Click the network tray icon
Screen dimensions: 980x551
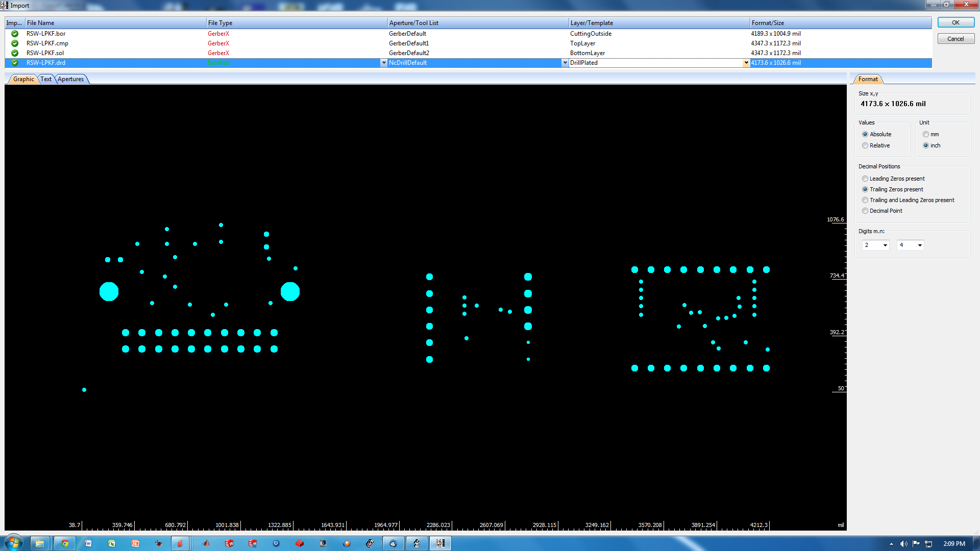pyautogui.click(x=928, y=544)
